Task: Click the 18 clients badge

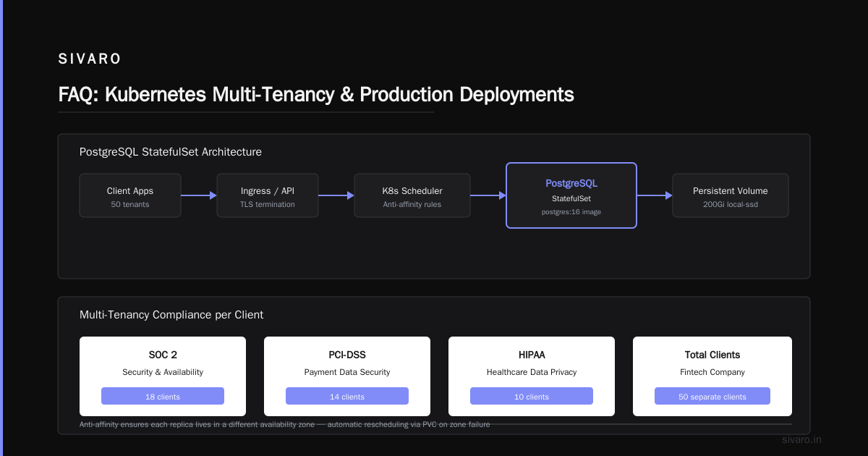Action: [163, 396]
